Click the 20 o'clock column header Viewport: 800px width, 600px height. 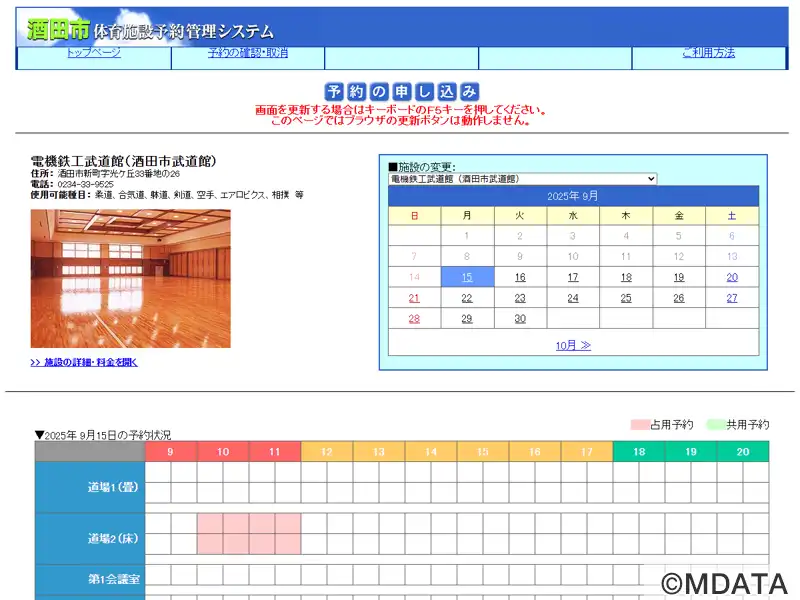pos(743,452)
